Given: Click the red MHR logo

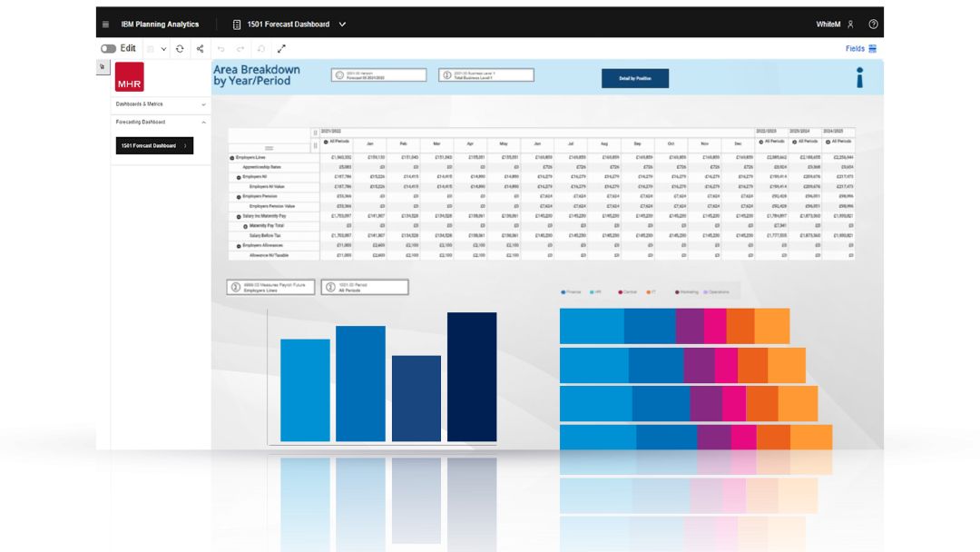Looking at the screenshot, I should [130, 77].
